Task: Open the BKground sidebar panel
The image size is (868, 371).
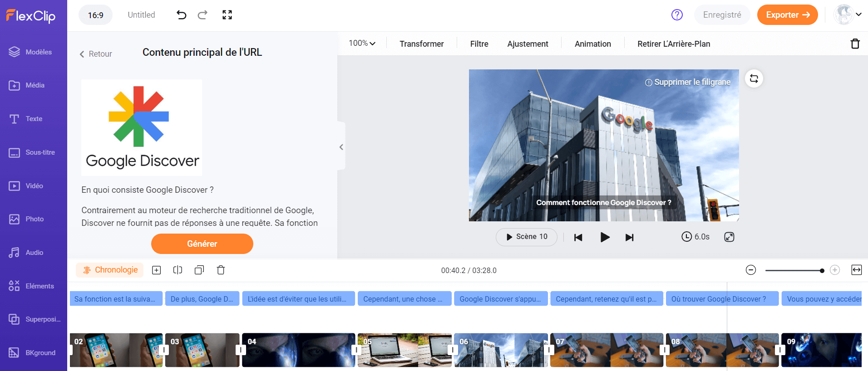Action: coord(32,353)
